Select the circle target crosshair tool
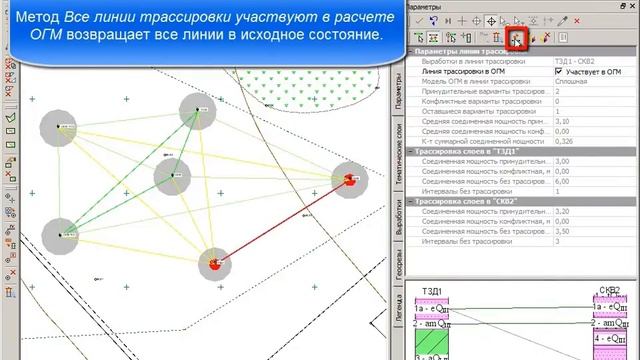The width and height of the screenshot is (640, 360). pyautogui.click(x=476, y=21)
